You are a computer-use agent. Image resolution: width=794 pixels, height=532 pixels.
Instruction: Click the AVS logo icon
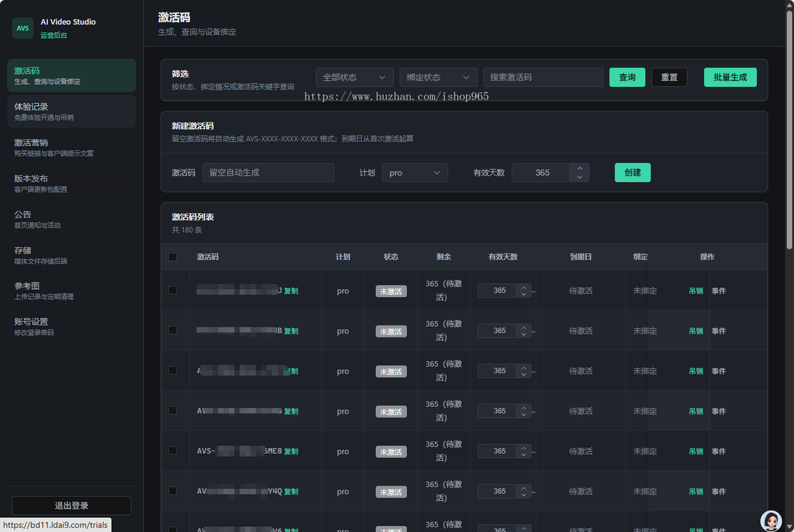pyautogui.click(x=22, y=28)
